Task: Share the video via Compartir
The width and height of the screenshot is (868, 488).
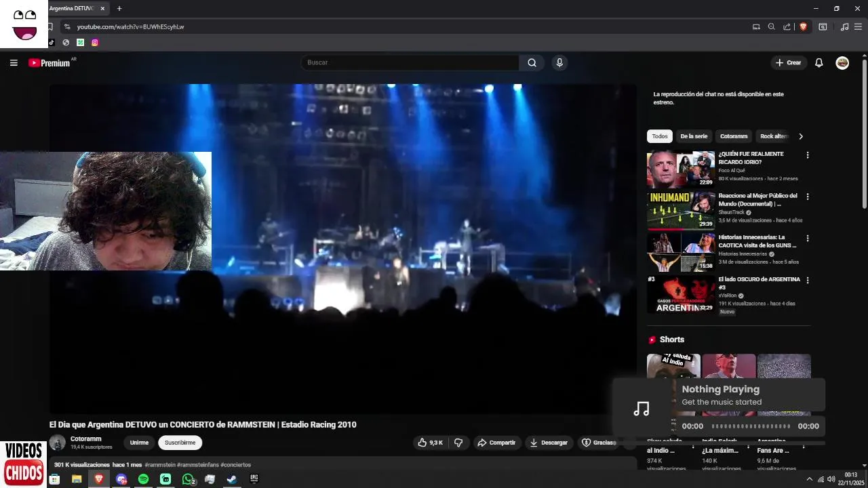Action: (496, 443)
